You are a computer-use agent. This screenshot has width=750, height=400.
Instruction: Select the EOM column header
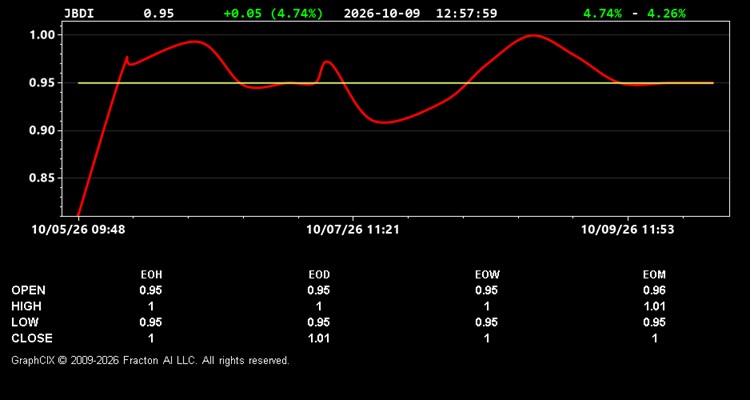coord(654,275)
